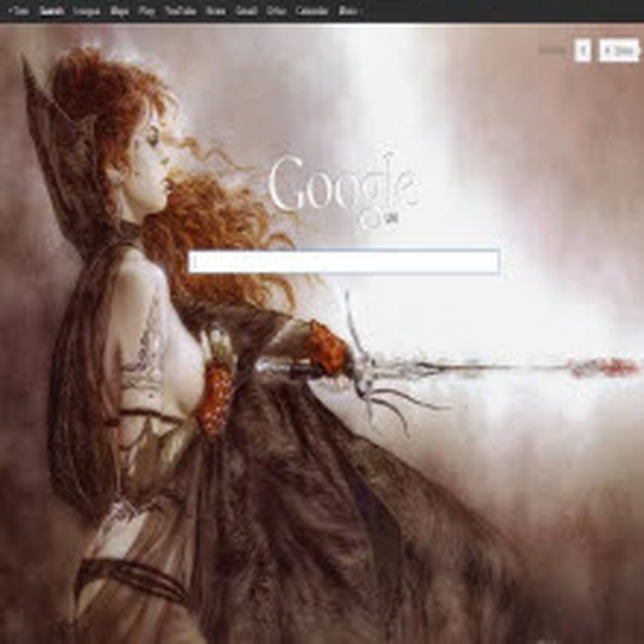644x644 pixels.
Task: Click the account name beside the notifications box
Action: click(552, 51)
